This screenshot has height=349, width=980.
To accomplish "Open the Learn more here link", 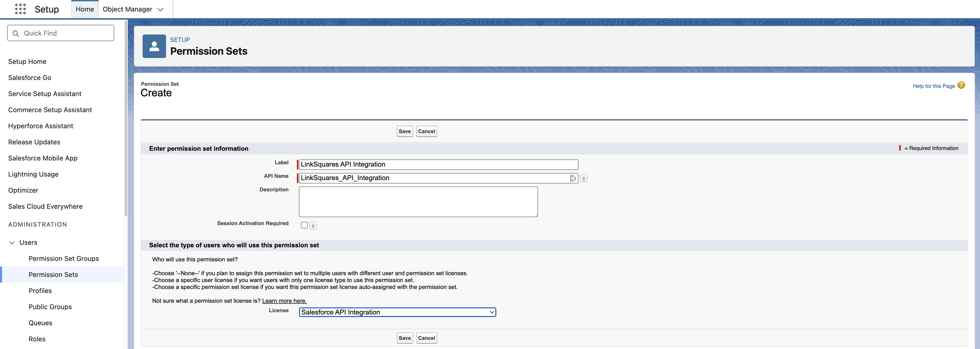I will click(284, 301).
